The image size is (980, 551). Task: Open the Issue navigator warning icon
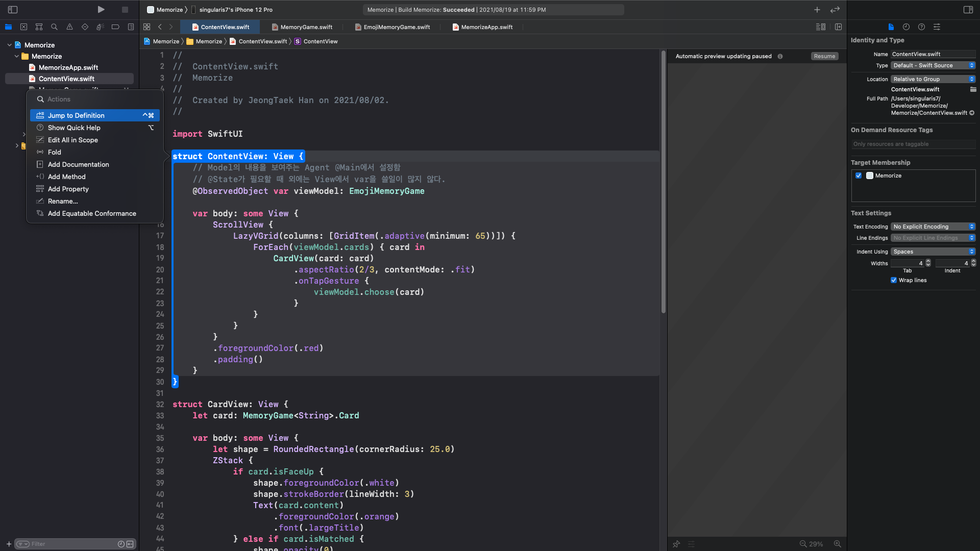click(69, 27)
